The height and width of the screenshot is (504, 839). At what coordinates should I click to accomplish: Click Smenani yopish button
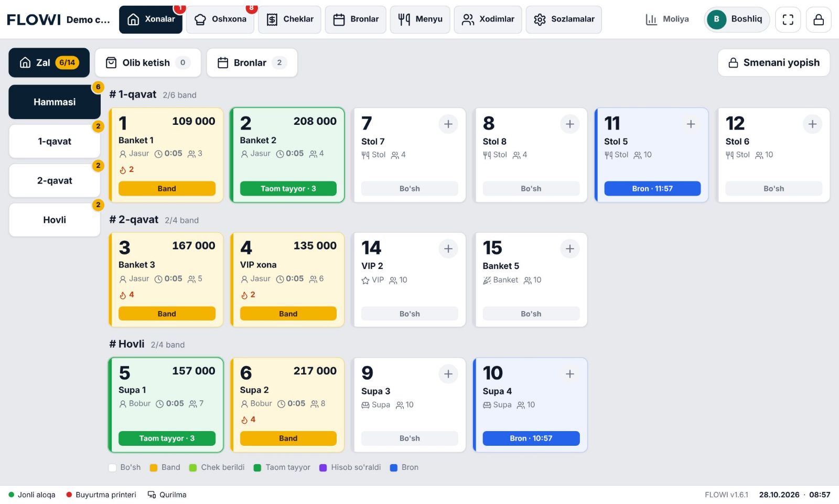click(773, 63)
